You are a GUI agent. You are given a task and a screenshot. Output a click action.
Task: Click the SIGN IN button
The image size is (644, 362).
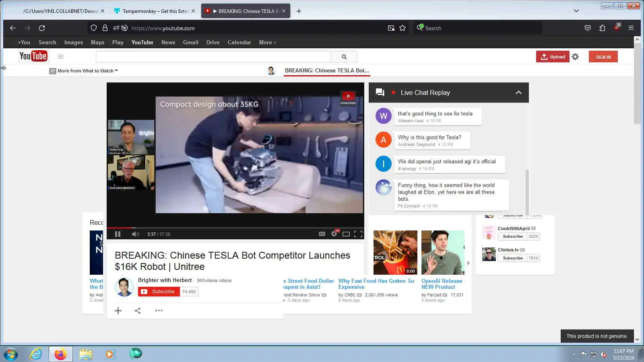[x=603, y=57]
